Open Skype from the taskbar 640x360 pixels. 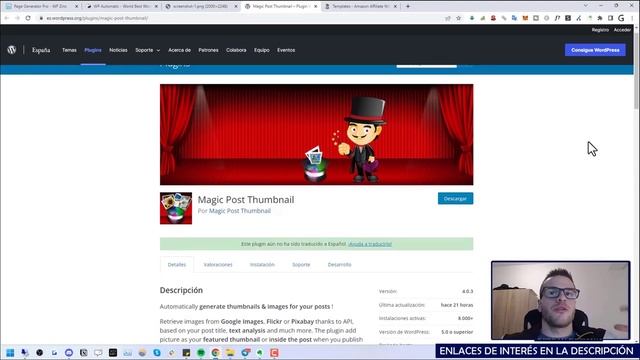(x=157, y=353)
